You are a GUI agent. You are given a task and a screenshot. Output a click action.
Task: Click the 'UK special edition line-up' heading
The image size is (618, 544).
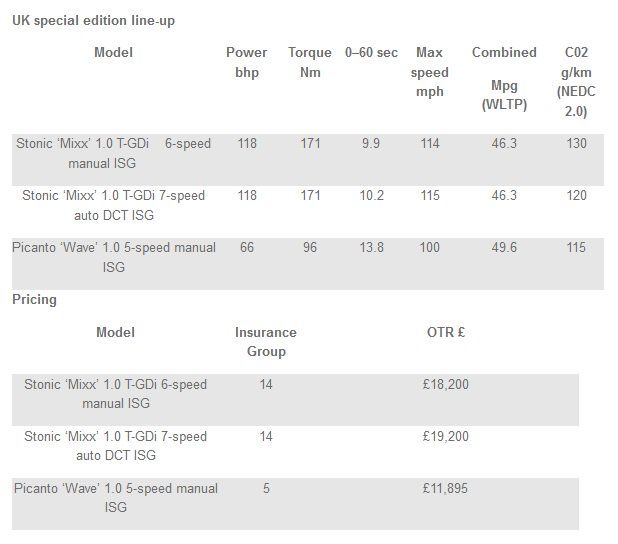(93, 20)
